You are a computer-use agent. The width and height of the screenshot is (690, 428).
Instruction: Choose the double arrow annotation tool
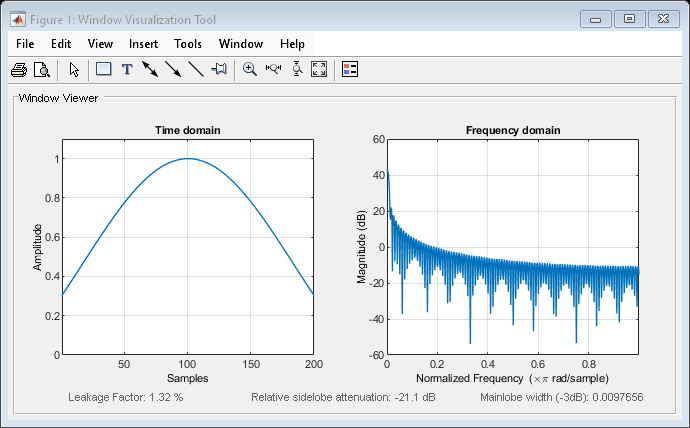coord(150,70)
